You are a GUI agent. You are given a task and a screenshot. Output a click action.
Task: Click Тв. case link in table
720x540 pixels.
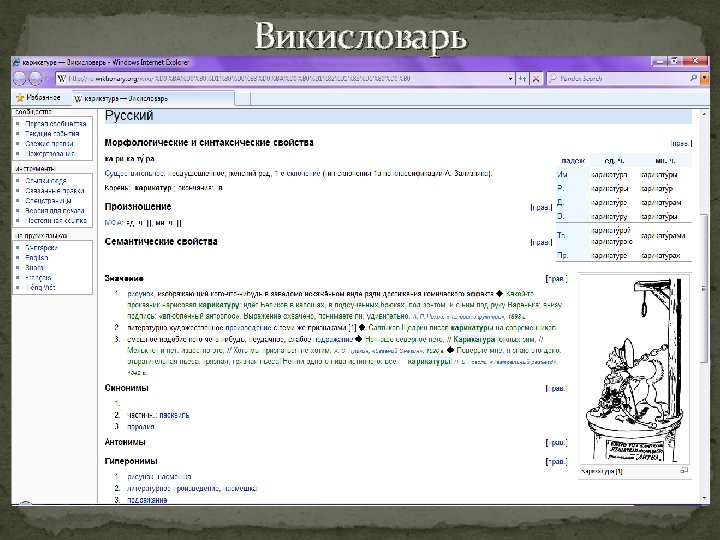[x=561, y=235]
